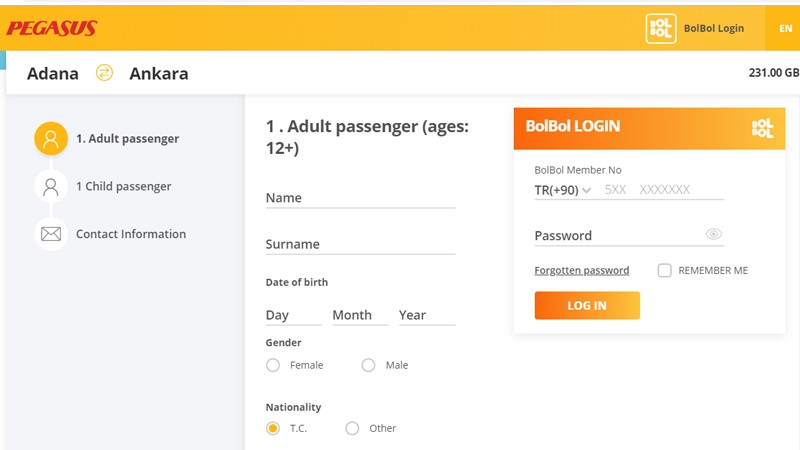The image size is (800, 450).
Task: Select Male gender option
Action: [369, 366]
